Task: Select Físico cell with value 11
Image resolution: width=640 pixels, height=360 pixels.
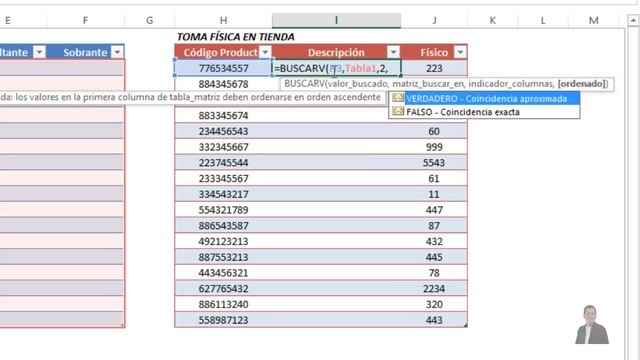Action: (x=434, y=194)
